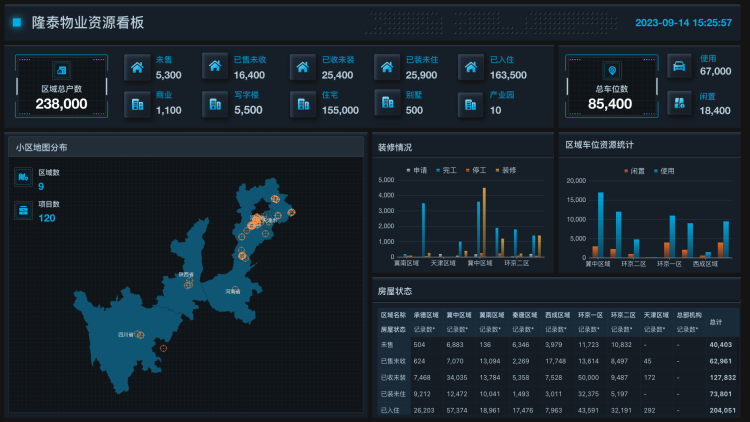Click the 项目数 icon in map panel
The width and height of the screenshot is (750, 422).
pyautogui.click(x=23, y=210)
